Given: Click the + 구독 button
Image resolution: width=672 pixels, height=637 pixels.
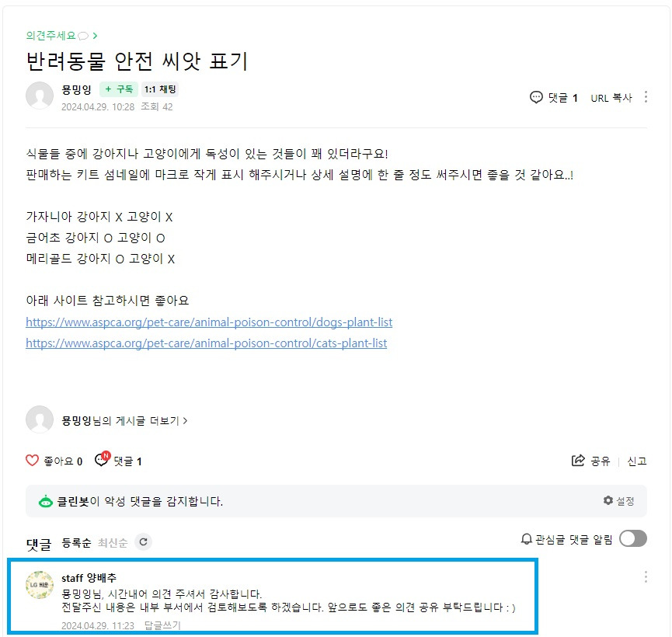Looking at the screenshot, I should point(119,89).
